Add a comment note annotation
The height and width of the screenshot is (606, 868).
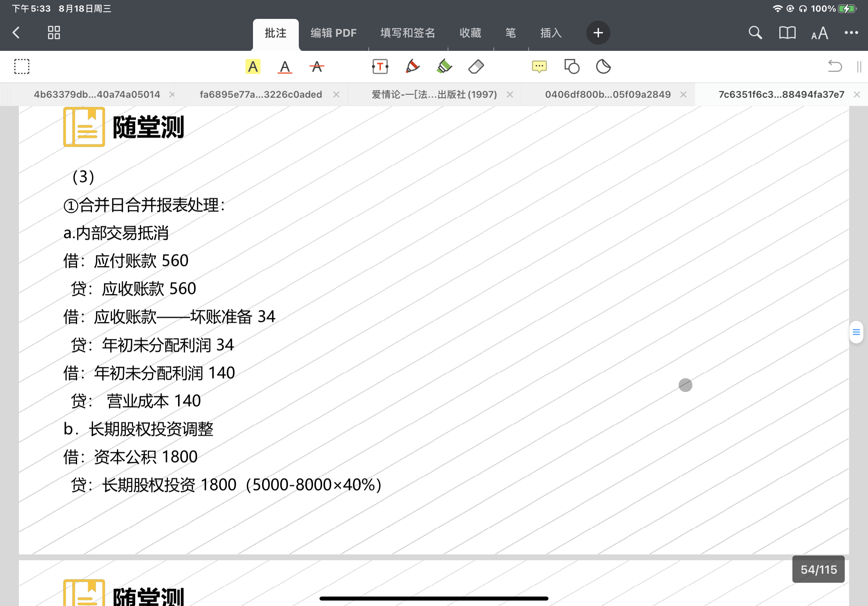pos(539,67)
